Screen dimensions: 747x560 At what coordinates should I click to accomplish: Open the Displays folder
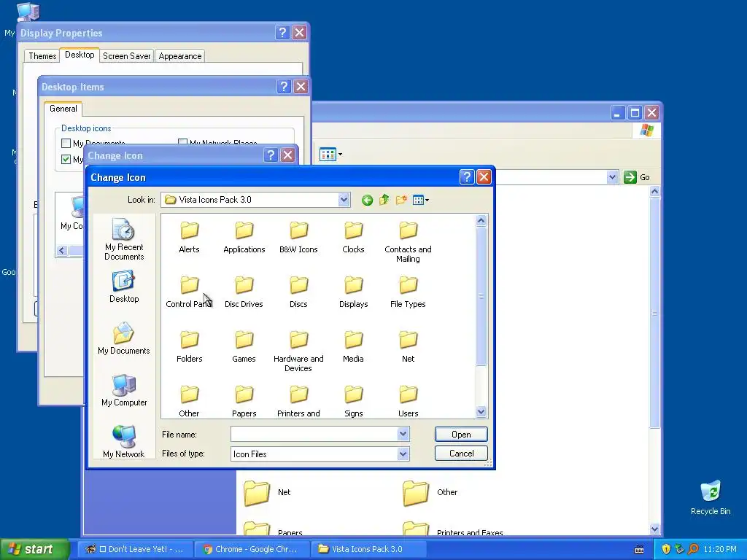click(x=353, y=292)
